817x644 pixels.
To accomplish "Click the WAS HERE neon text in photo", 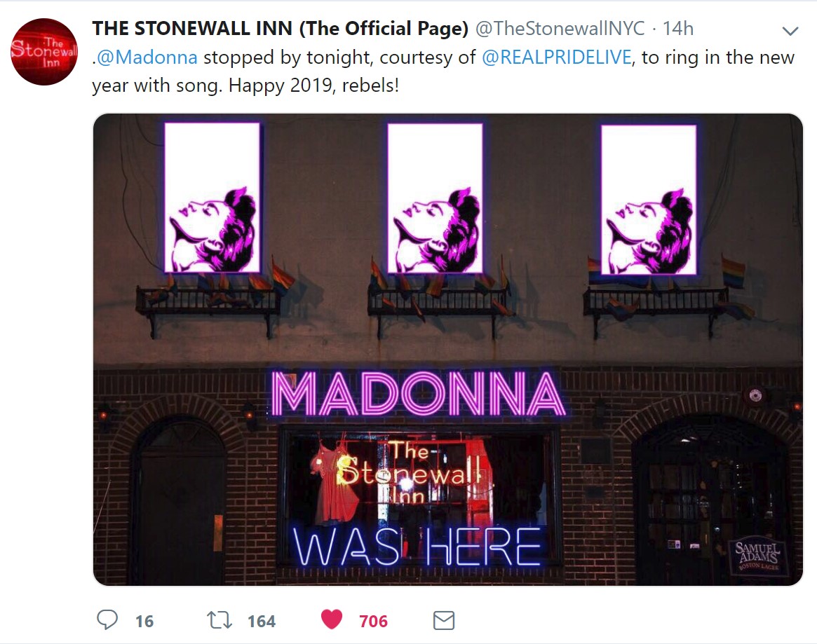I will (417, 547).
